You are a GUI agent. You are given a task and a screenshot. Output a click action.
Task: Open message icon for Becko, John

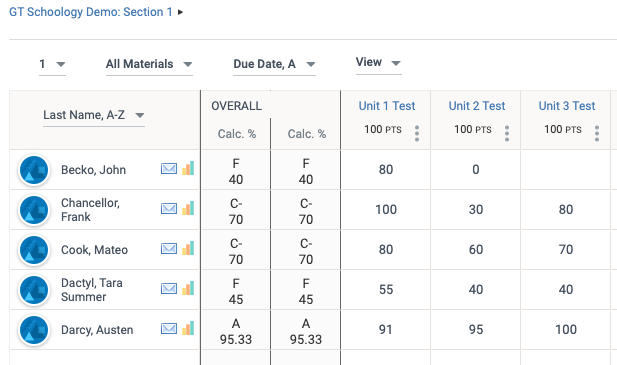point(169,169)
